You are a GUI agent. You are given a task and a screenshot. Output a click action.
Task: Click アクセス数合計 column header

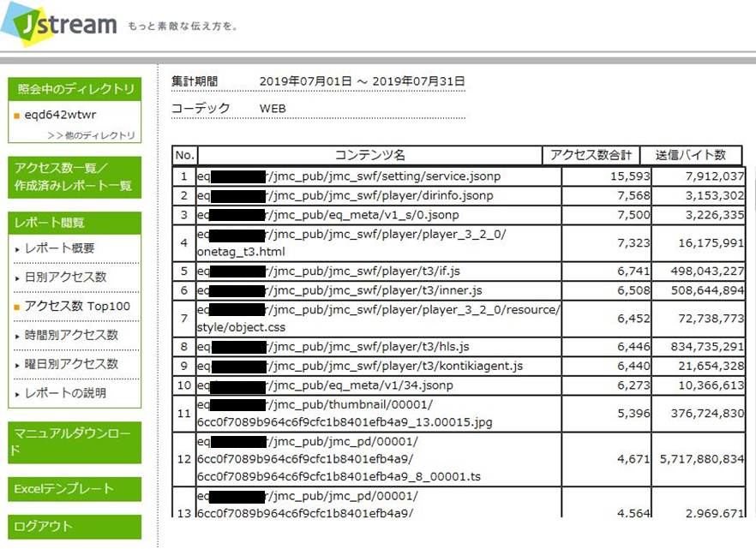[591, 155]
